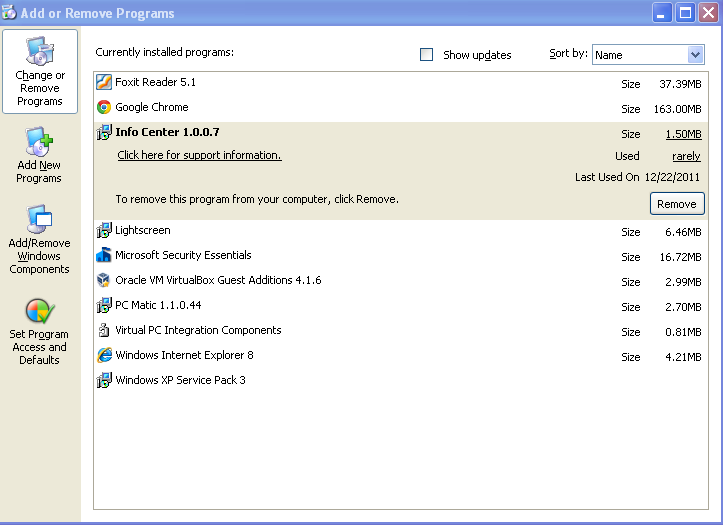Image resolution: width=723 pixels, height=525 pixels.
Task: Click the Oracle VM VirtualBox Guest Additions icon
Action: 104,281
